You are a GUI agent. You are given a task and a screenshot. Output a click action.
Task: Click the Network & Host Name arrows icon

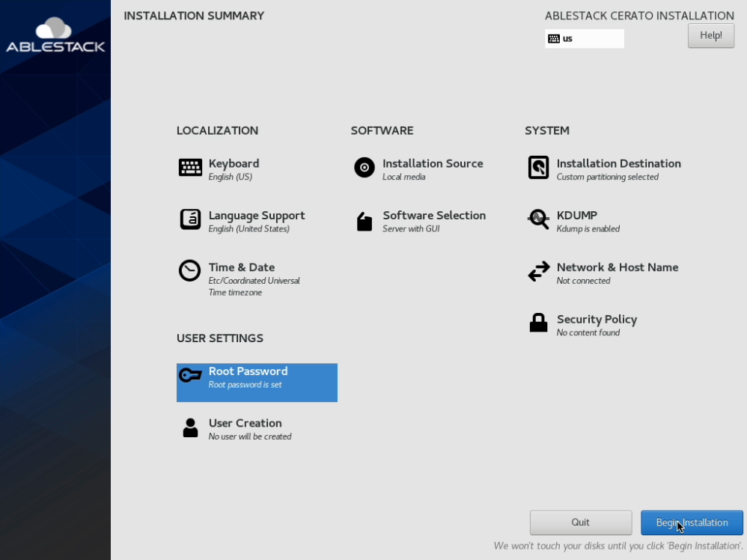tap(538, 272)
